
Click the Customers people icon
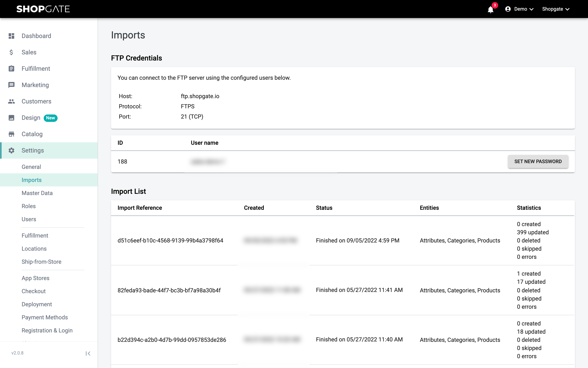(11, 101)
